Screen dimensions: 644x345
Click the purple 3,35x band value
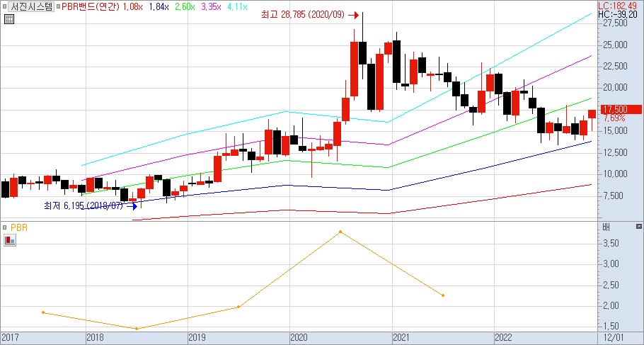point(211,6)
